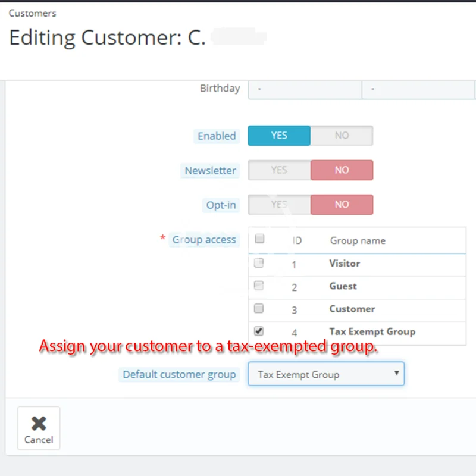Open the Default customer group dropdown
Viewport: 476px width, 476px height.
click(326, 375)
